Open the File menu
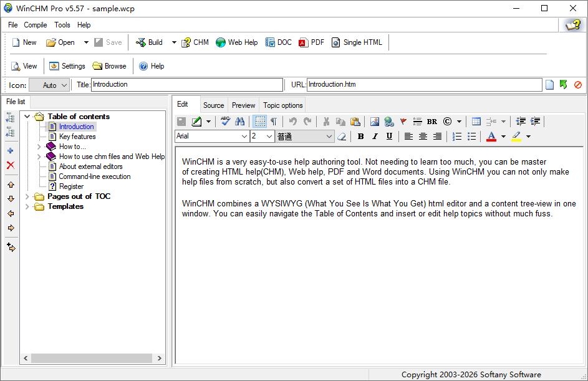 click(x=12, y=25)
